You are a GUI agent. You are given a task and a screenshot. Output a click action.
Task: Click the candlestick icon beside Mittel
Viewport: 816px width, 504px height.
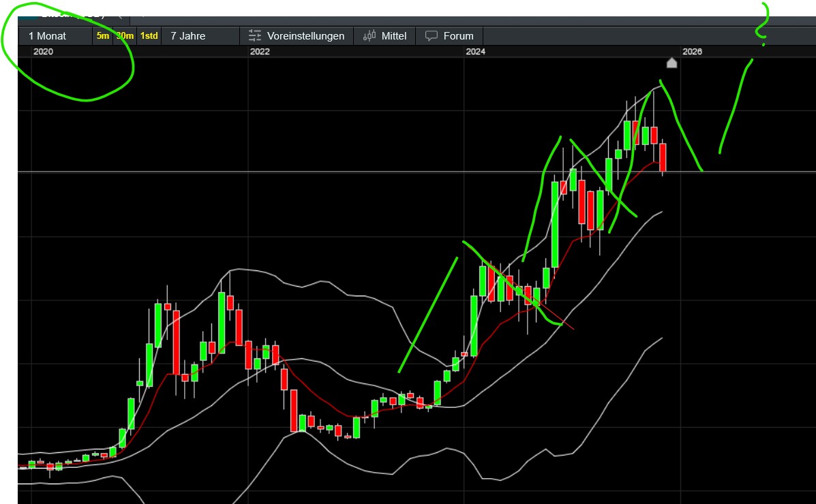tap(369, 36)
